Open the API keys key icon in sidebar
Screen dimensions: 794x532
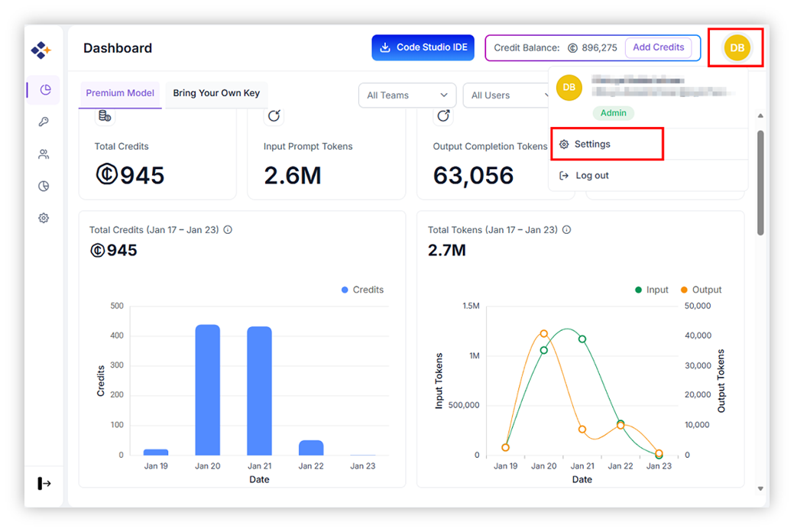click(44, 122)
